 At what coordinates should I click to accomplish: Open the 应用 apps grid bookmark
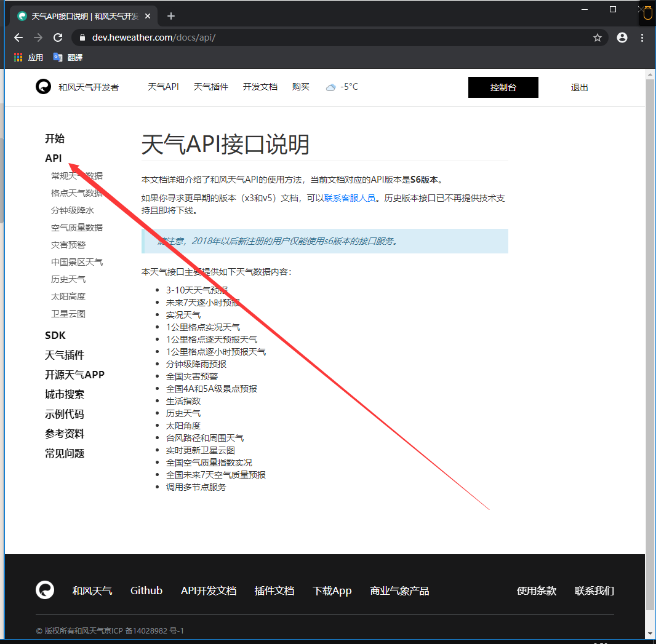[28, 57]
